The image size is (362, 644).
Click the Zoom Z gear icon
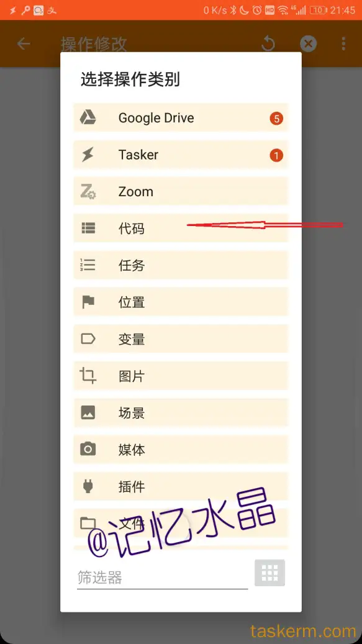point(88,192)
